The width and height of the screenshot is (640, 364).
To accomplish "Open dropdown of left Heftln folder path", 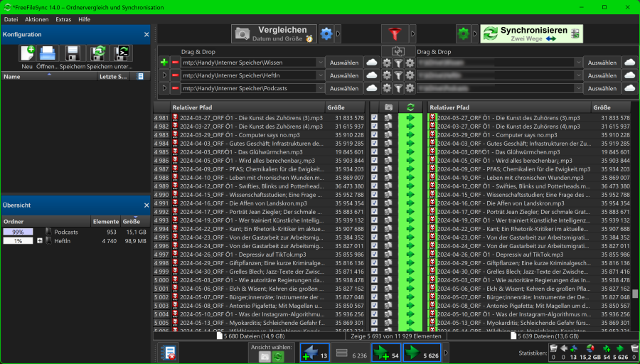I will [321, 75].
